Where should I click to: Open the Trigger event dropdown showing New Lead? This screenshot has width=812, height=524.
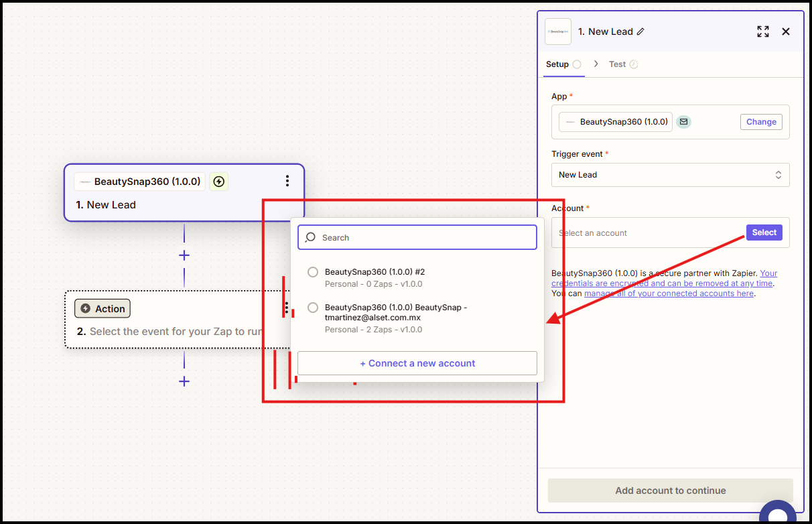(670, 175)
